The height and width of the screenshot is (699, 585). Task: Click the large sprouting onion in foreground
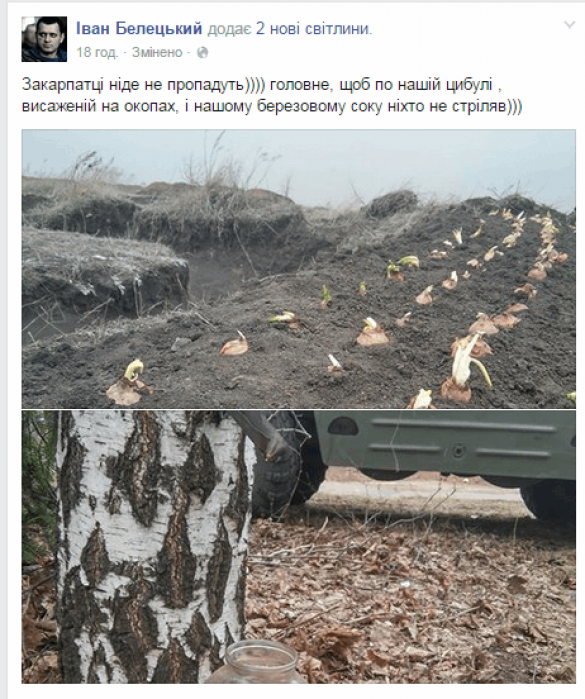pos(464,371)
